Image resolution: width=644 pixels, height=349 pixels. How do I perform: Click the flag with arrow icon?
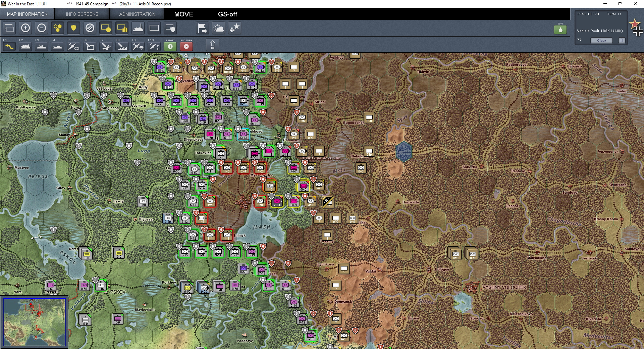point(203,28)
